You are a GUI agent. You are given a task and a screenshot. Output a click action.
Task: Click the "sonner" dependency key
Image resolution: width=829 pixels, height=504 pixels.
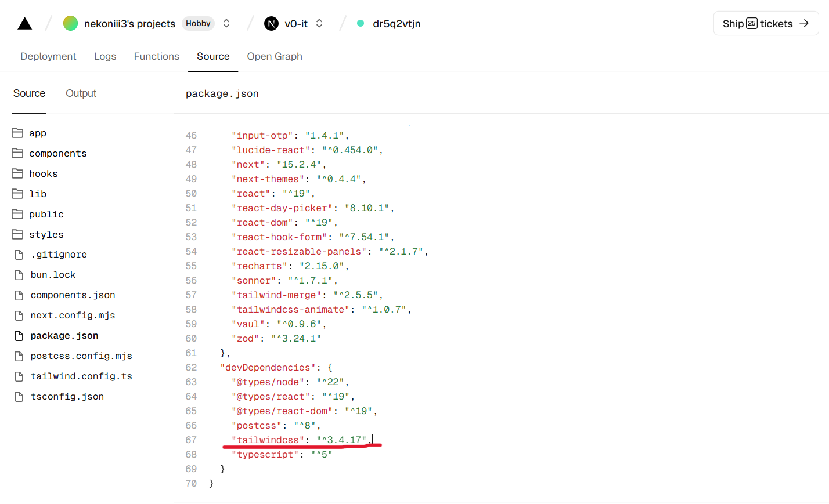[x=254, y=281]
